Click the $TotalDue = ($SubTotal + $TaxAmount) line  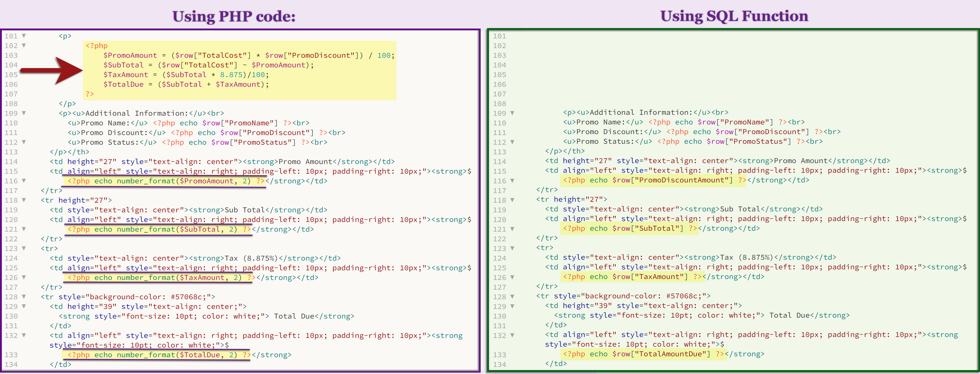[x=186, y=84]
